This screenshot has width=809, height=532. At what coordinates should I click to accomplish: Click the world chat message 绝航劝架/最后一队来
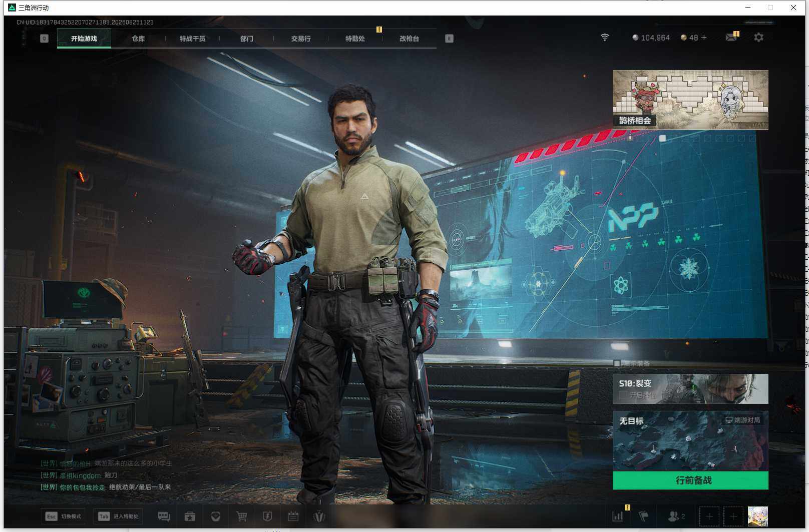140,487
